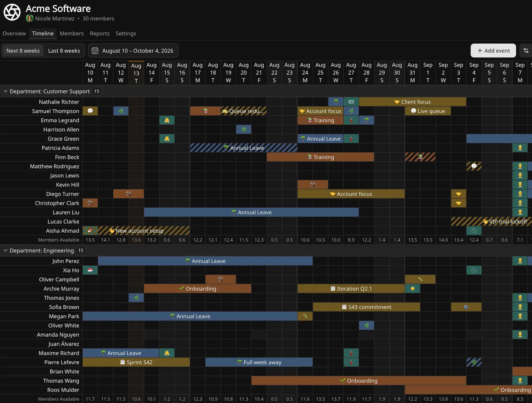The image size is (532, 403).
Task: Open Megan Park's small event on Aug 24
Action: (305, 316)
